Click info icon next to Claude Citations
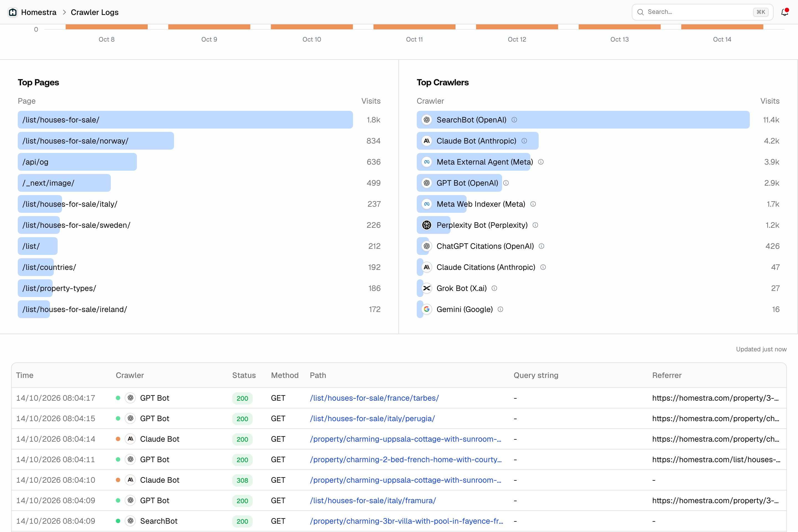Viewport: 798px width, 532px height. [x=543, y=267]
